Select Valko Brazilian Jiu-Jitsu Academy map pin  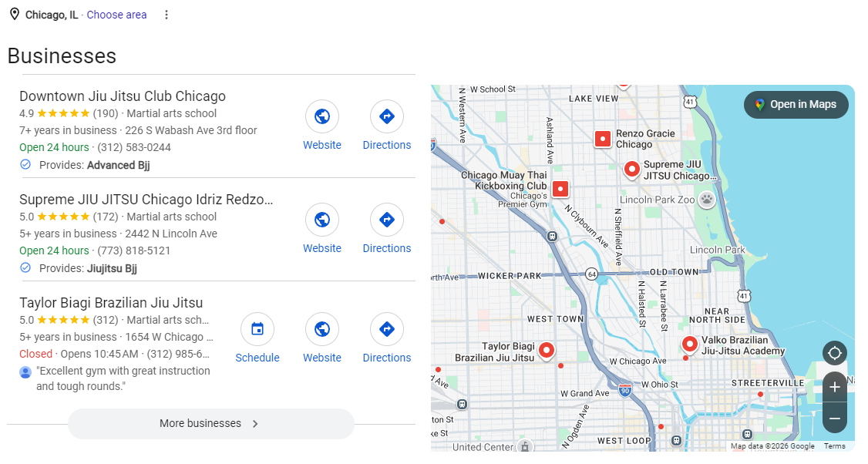point(689,345)
